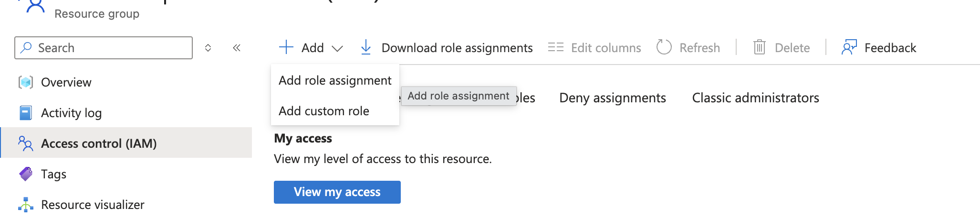Click the Overview cube icon

[x=26, y=82]
